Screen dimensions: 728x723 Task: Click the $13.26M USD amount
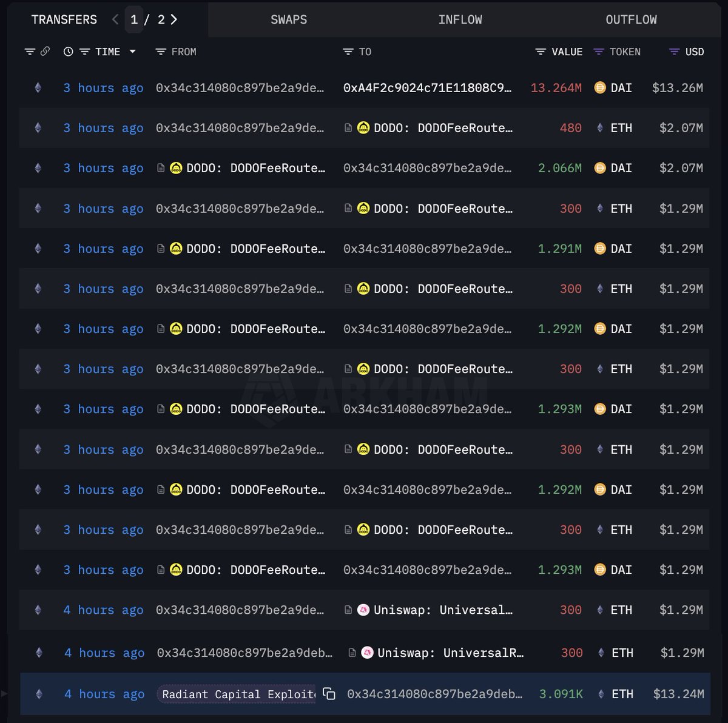click(x=678, y=88)
